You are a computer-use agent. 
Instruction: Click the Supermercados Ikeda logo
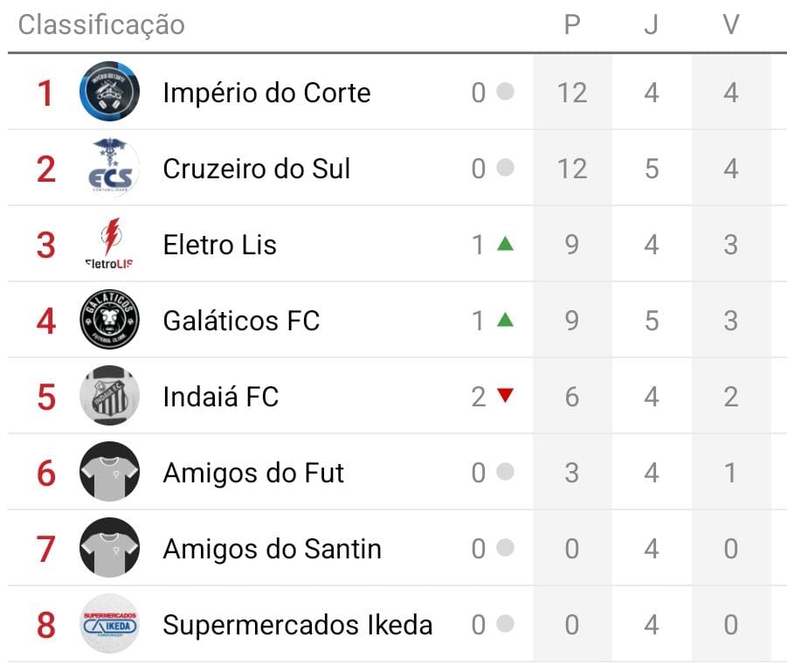109,624
